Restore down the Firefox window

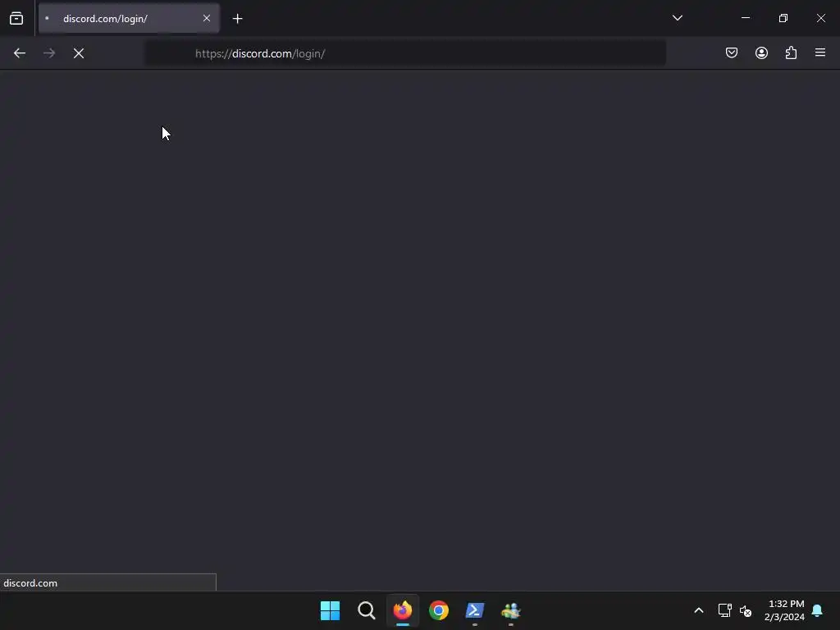click(783, 18)
